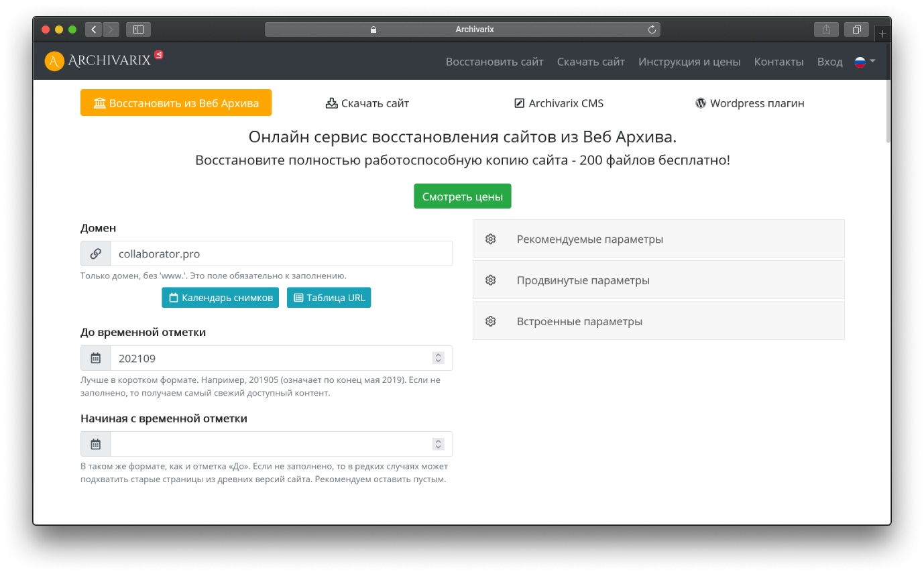Click 'Календарь снимков' button
The width and height of the screenshot is (924, 574).
click(x=220, y=298)
